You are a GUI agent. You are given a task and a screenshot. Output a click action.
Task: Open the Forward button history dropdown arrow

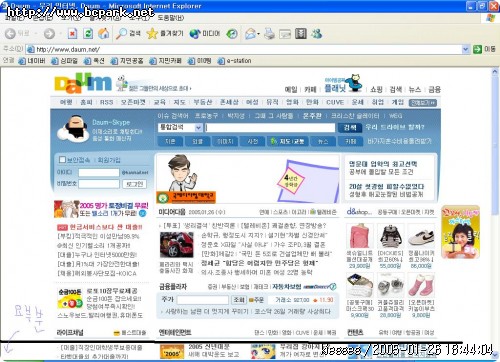pos(60,34)
